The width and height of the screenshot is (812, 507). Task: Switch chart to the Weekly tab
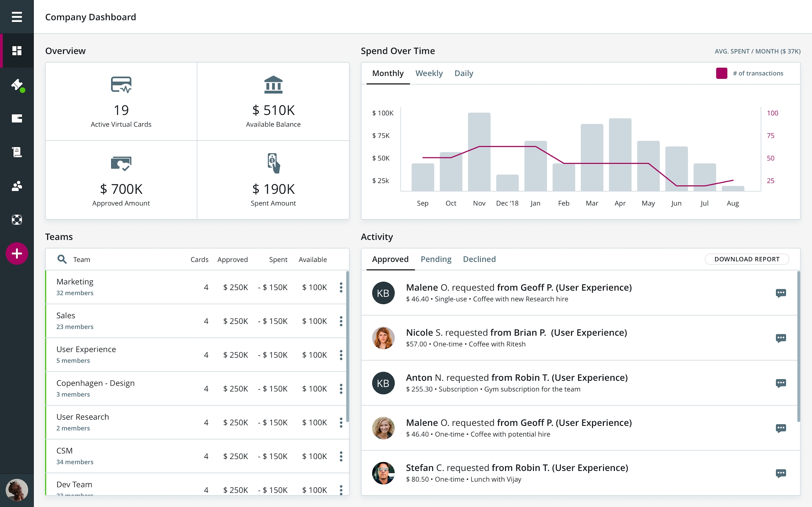pyautogui.click(x=429, y=73)
